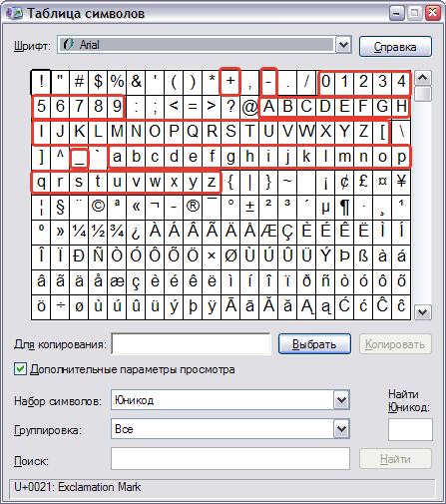Click the Таблица символов title bar icon
The height and width of the screenshot is (504, 446).
(15, 13)
